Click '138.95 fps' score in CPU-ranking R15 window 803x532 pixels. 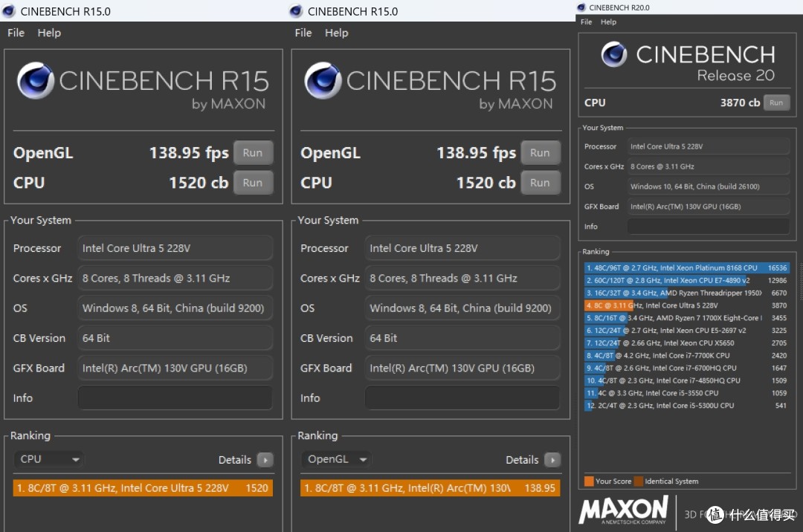pos(189,152)
